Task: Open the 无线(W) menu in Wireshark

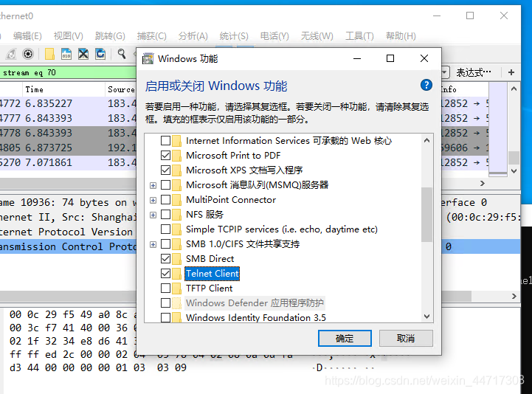Action: (317, 36)
